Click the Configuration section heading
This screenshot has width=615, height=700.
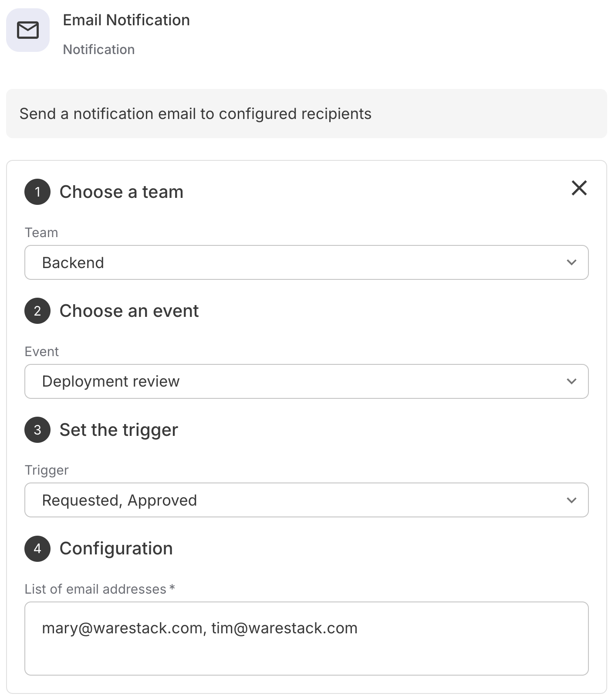pos(116,548)
